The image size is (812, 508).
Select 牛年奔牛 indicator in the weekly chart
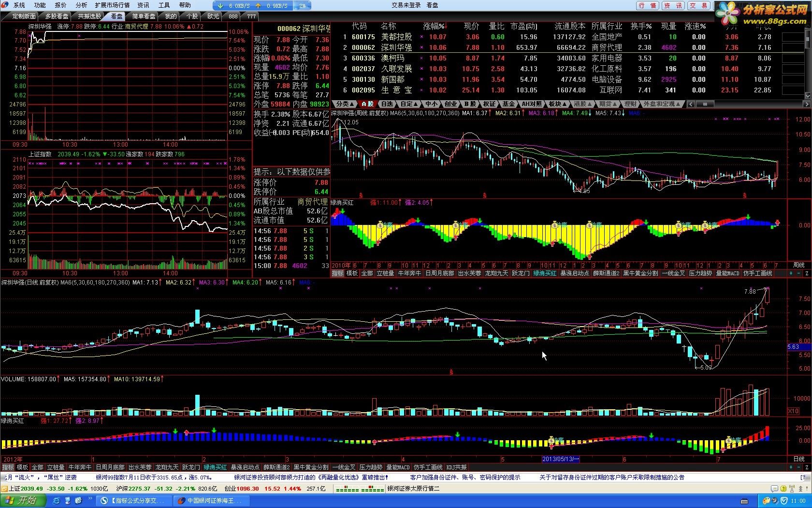click(x=409, y=273)
